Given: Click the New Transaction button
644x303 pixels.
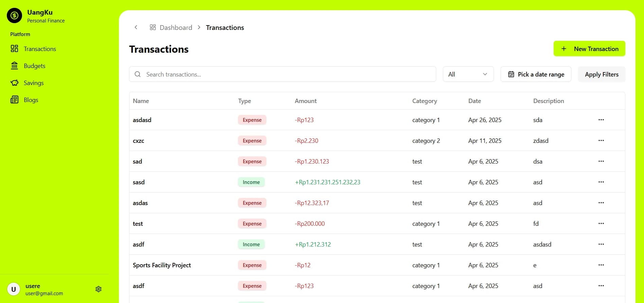Looking at the screenshot, I should [589, 49].
